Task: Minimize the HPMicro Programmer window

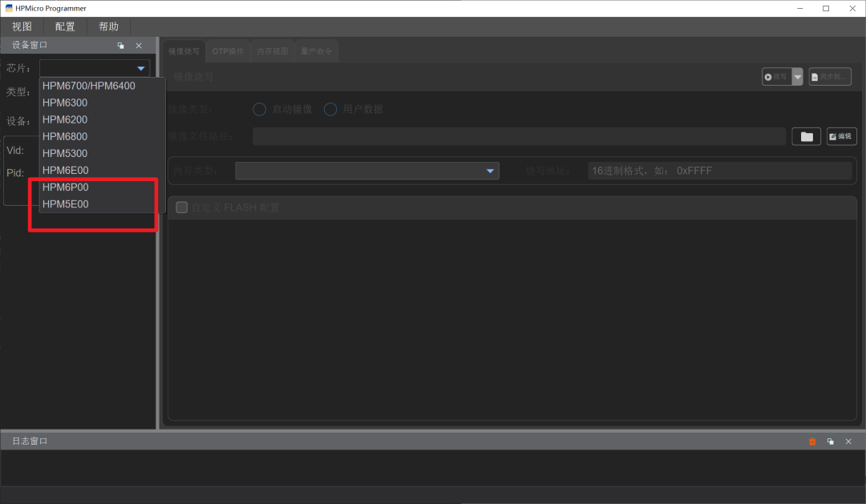Action: 799,8
